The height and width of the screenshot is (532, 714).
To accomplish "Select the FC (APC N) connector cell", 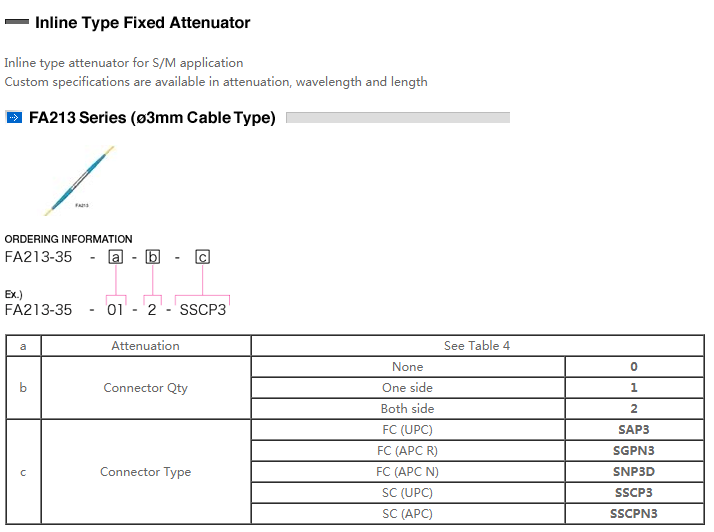I will point(408,472).
